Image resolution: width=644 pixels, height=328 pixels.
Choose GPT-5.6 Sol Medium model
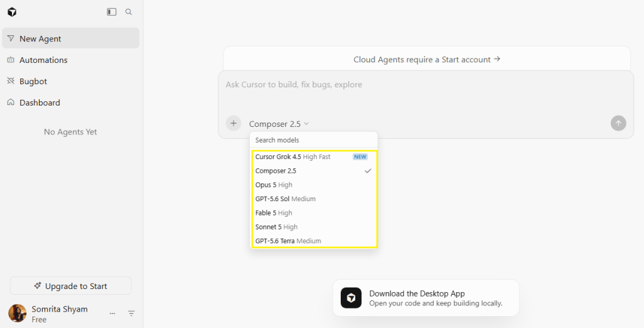tap(313, 199)
